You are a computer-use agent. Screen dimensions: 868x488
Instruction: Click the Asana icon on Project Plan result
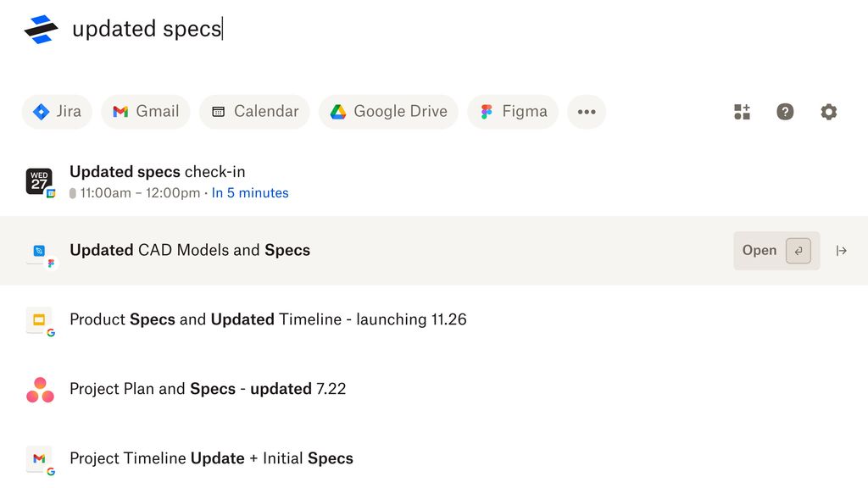(39, 389)
